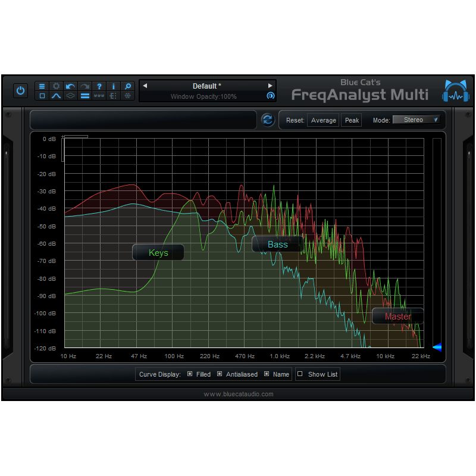The image size is (476, 476).
Task: Open the plugin menu via hamburger icon
Action: point(42,86)
